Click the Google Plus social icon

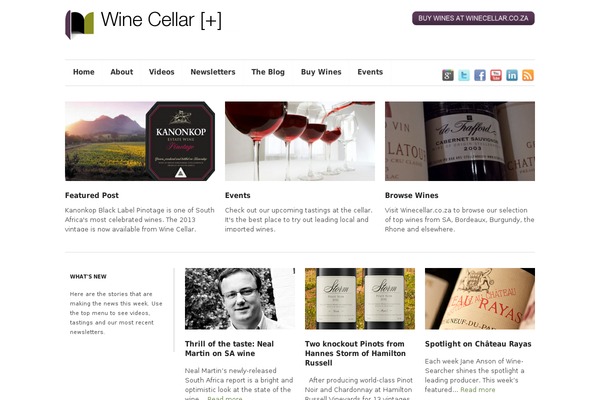(x=448, y=75)
